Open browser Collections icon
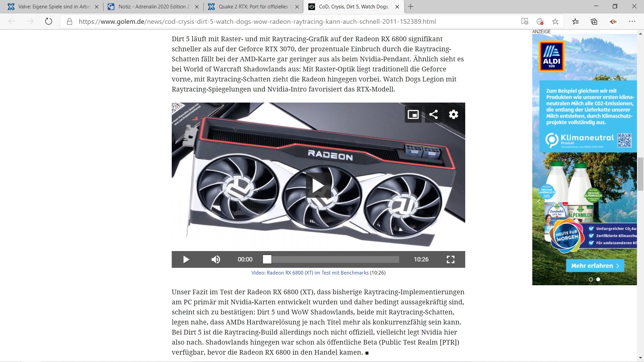The height and width of the screenshot is (362, 644). (594, 21)
